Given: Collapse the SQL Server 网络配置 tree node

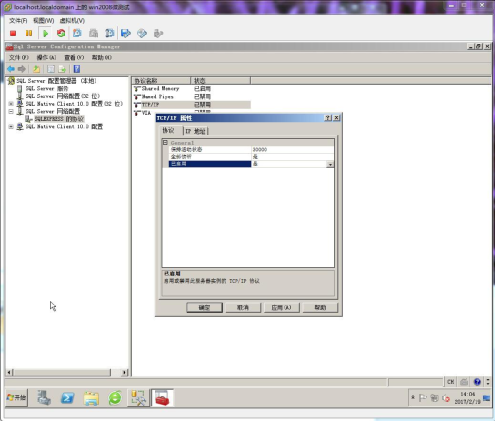Looking at the screenshot, I should click(x=11, y=112).
